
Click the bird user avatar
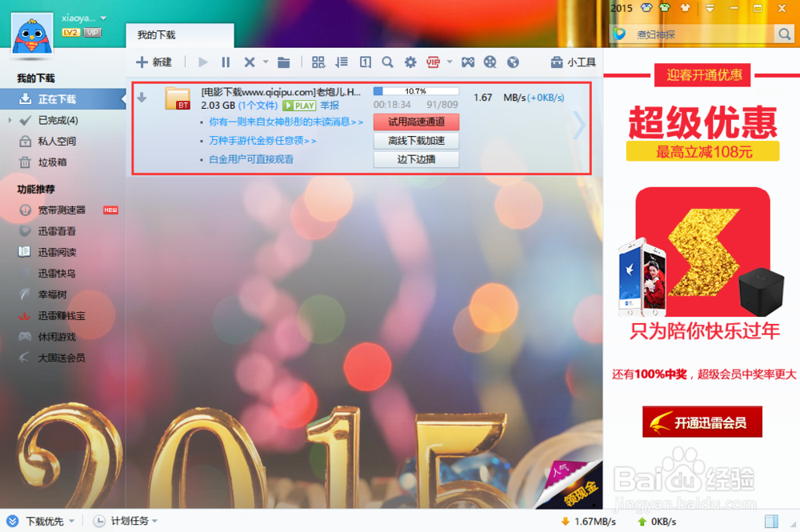click(x=32, y=34)
